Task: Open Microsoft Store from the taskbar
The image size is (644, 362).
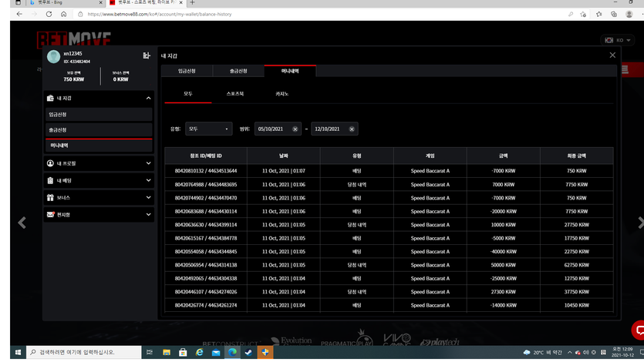Action: pyautogui.click(x=183, y=352)
